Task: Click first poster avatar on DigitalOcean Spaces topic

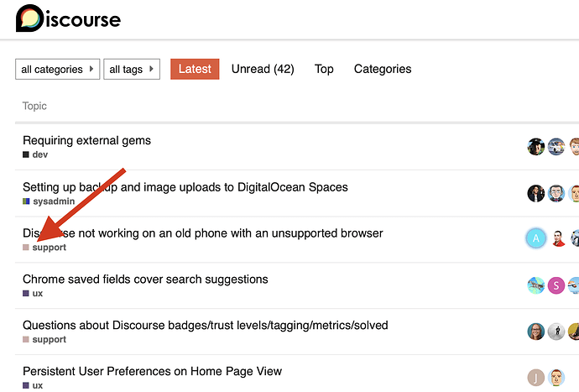Action: 536,194
